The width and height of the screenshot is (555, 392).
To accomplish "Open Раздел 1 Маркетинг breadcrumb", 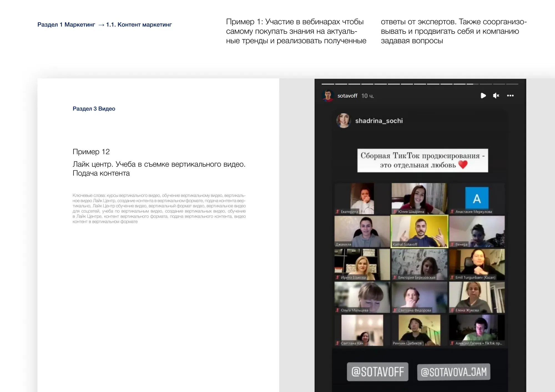I will tap(66, 25).
